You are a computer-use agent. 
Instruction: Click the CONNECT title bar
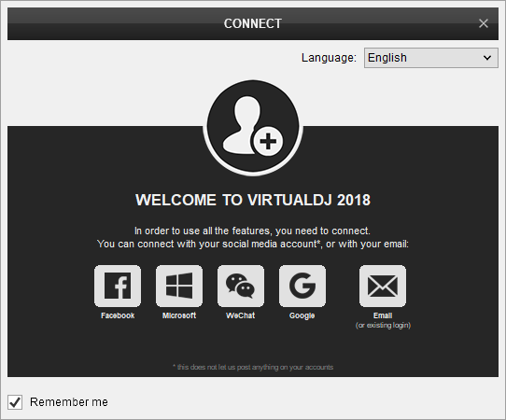tap(253, 23)
